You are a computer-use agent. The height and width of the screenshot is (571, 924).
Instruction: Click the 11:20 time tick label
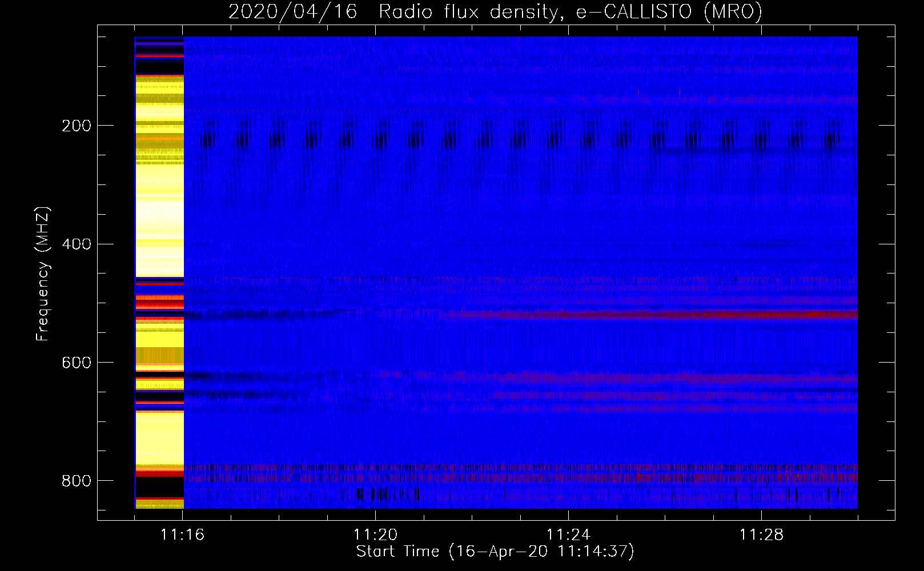tap(376, 534)
